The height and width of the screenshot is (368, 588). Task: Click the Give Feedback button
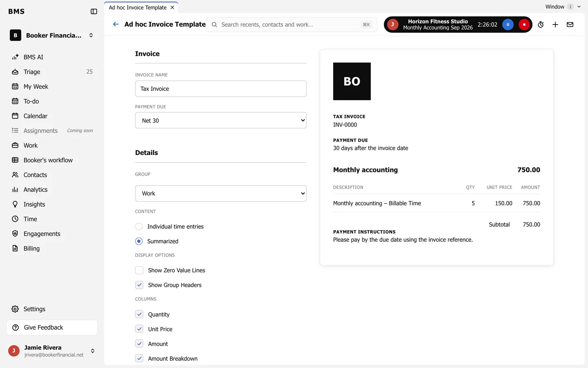click(x=52, y=328)
